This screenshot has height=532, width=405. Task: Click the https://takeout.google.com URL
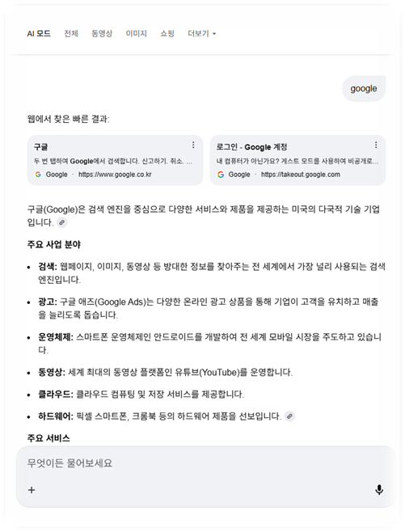[301, 175]
